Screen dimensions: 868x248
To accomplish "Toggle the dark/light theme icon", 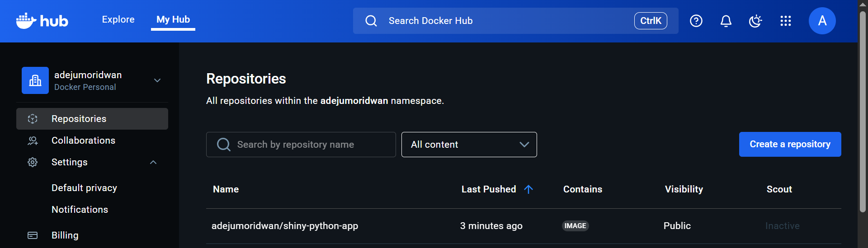I will pos(755,21).
